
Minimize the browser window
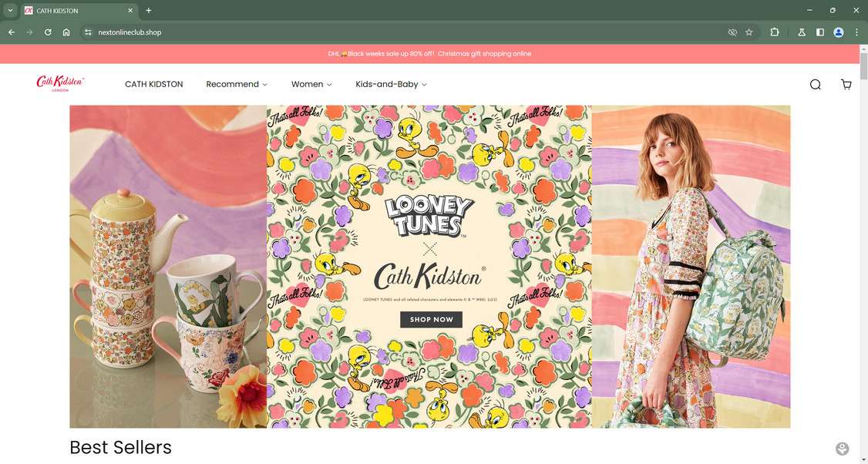809,10
